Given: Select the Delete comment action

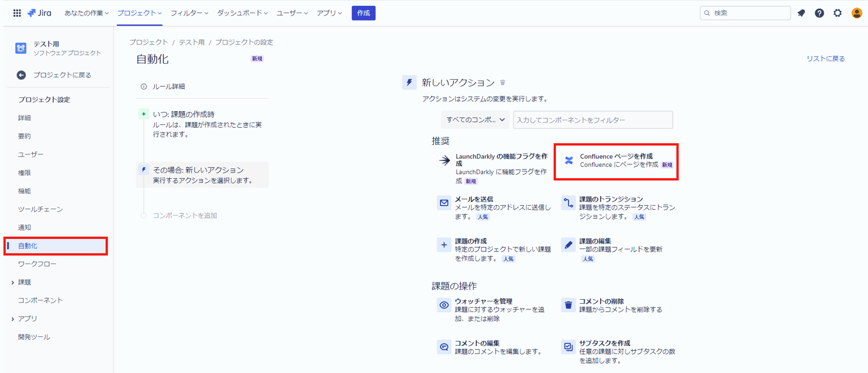Looking at the screenshot, I should click(617, 305).
